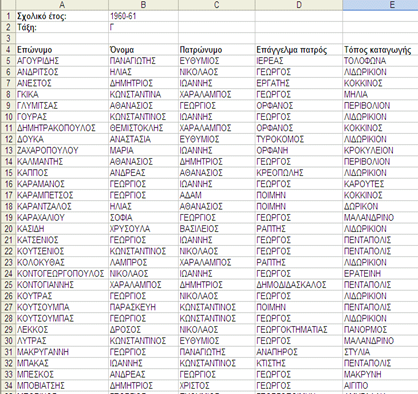Screen dimensions: 418x394
Task: Click cell 'ΑΔΑΜ'
Action: coord(217,195)
